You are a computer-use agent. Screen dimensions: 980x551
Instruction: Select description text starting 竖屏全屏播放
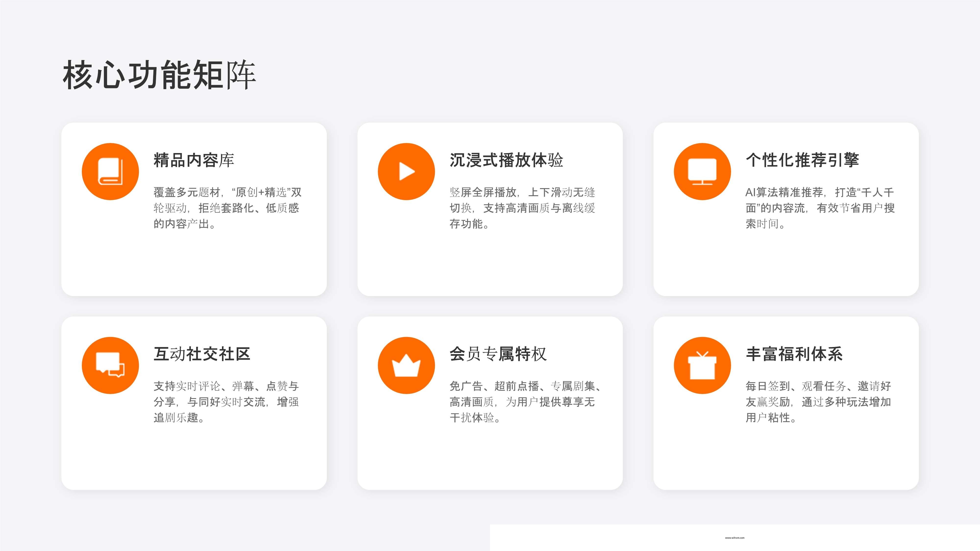tap(522, 208)
